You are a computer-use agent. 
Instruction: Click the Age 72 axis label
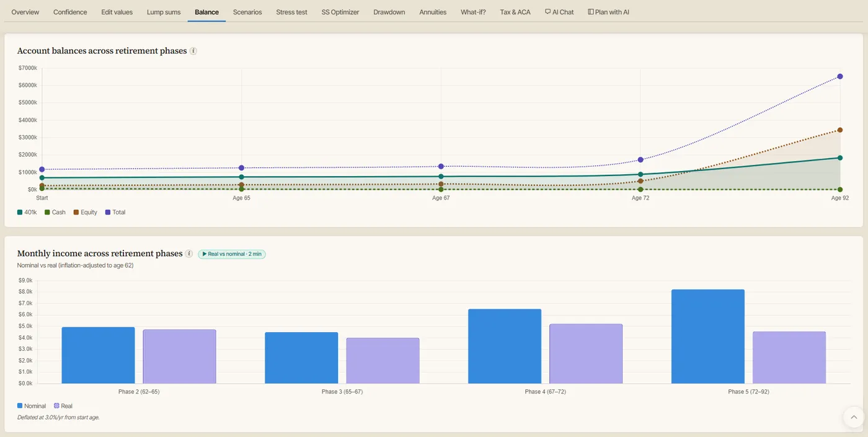point(640,198)
